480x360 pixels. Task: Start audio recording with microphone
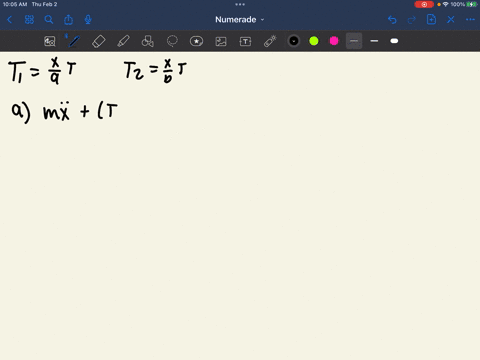click(88, 20)
